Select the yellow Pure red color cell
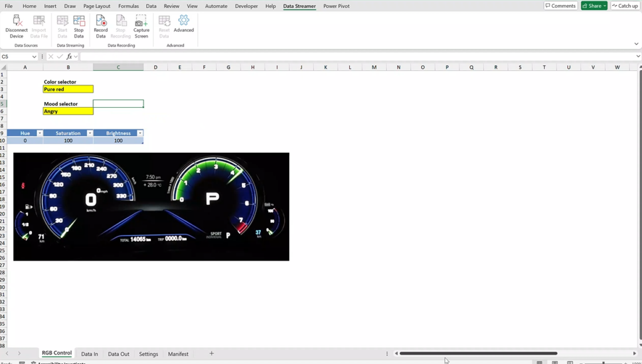Screen dimensions: 642x364 pyautogui.click(x=68, y=89)
